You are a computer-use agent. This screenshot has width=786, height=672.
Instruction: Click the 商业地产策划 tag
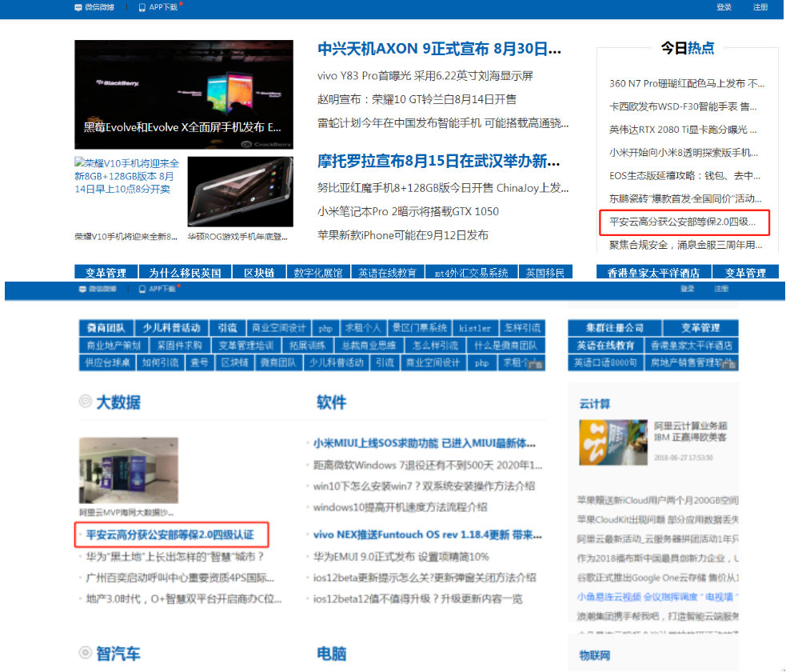coord(114,346)
